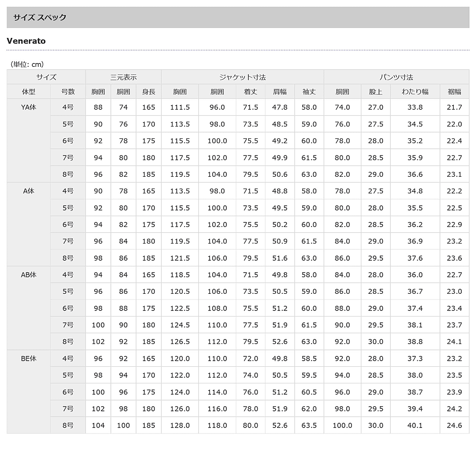Select the 37.6 わたり幅 cell
The height and width of the screenshot is (454, 476).
pyautogui.click(x=415, y=258)
